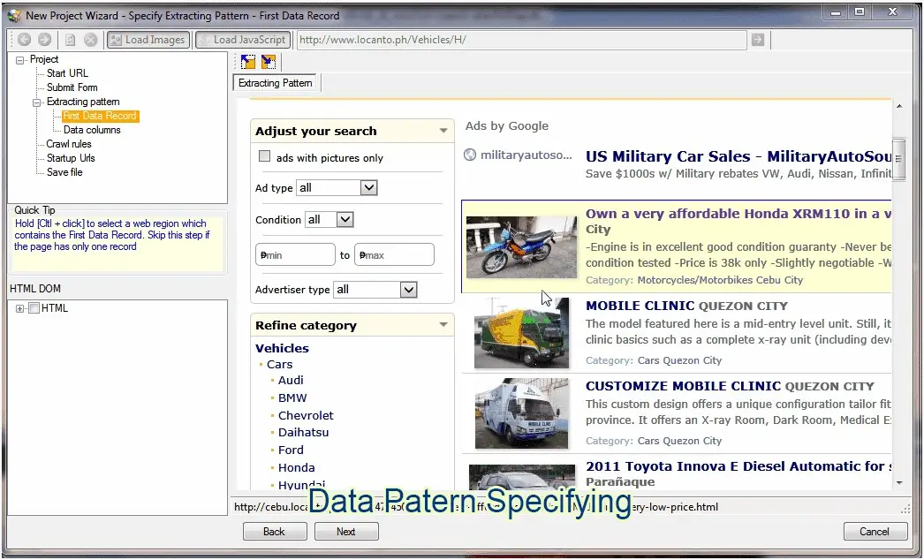Open the Vehicles category link
This screenshot has height=560, width=924.
[x=282, y=348]
